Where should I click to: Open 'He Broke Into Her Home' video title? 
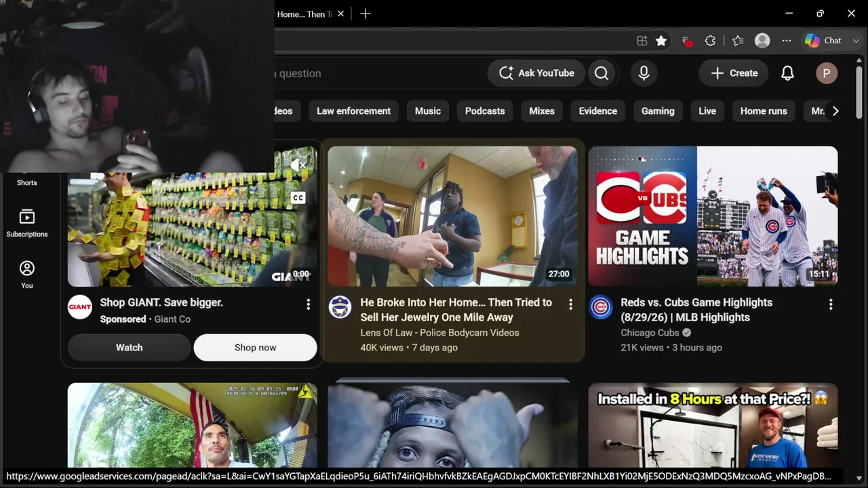tap(456, 310)
